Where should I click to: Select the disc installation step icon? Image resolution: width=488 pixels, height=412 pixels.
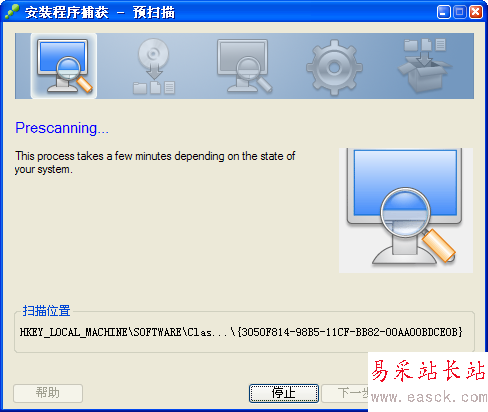[x=154, y=66]
